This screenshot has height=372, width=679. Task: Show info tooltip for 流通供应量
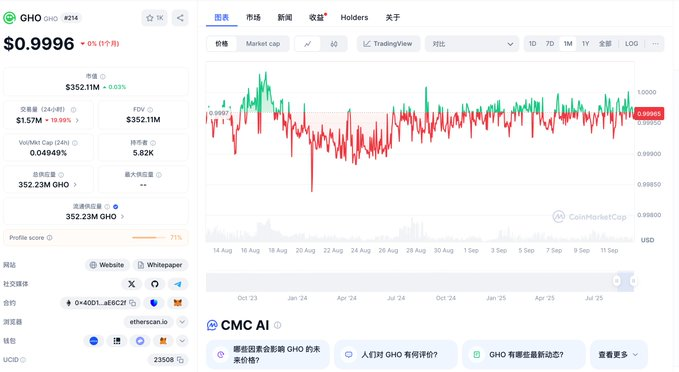(x=107, y=207)
